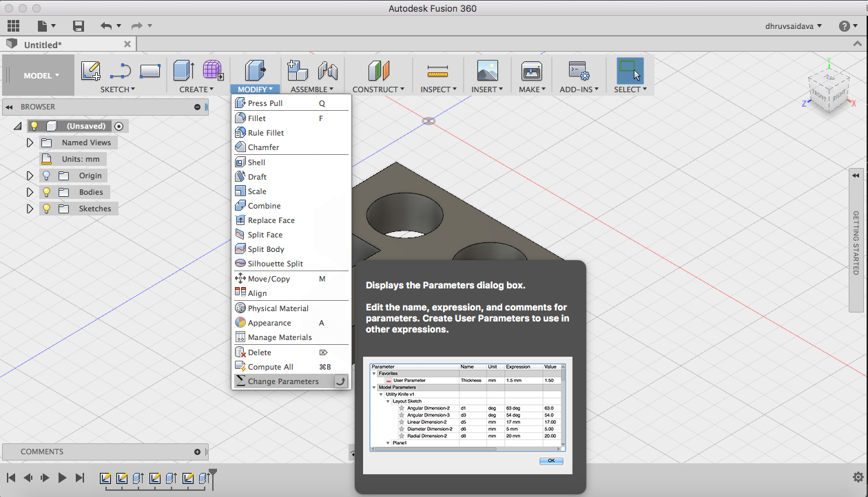Choose Fillet from Modify menu

point(291,118)
